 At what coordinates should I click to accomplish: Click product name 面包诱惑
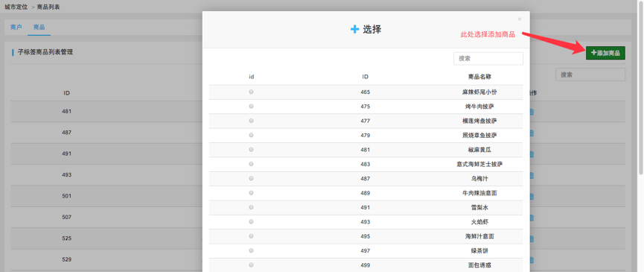[x=479, y=265]
